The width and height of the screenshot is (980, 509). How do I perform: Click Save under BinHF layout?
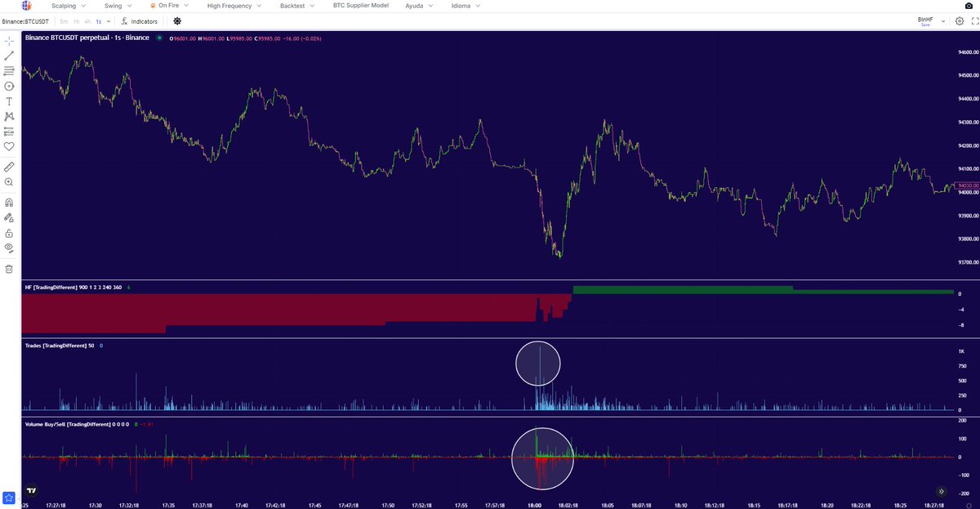point(924,25)
